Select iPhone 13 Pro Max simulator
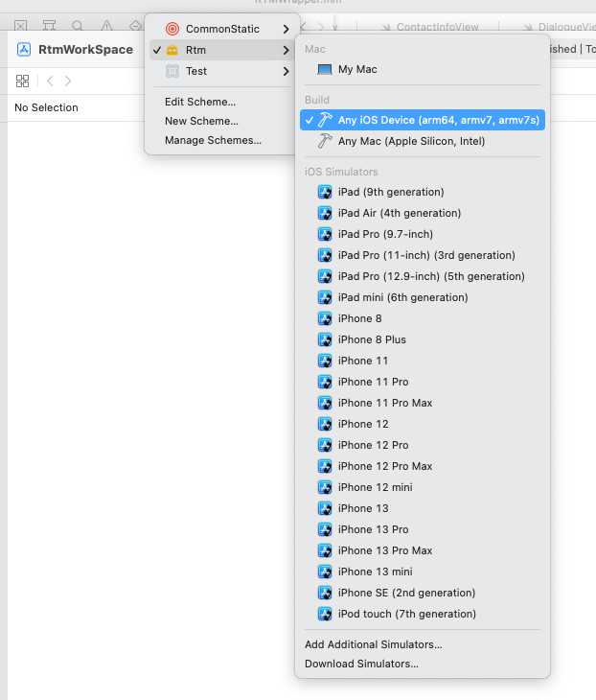Image resolution: width=596 pixels, height=700 pixels. [x=422, y=550]
